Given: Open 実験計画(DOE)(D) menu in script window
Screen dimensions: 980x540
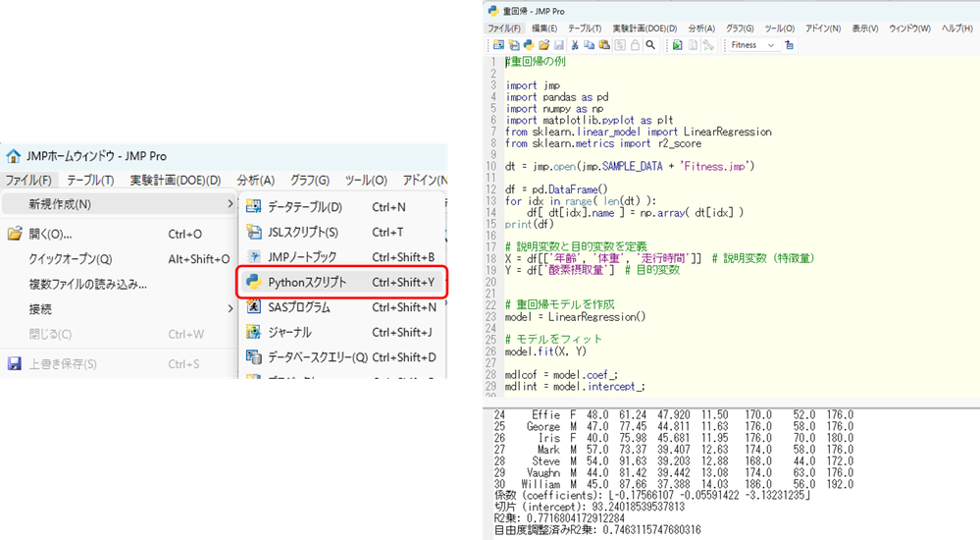Looking at the screenshot, I should pos(645,28).
